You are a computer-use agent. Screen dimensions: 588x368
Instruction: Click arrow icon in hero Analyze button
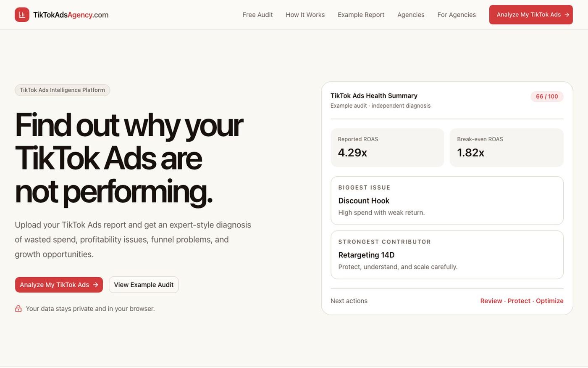[95, 285]
